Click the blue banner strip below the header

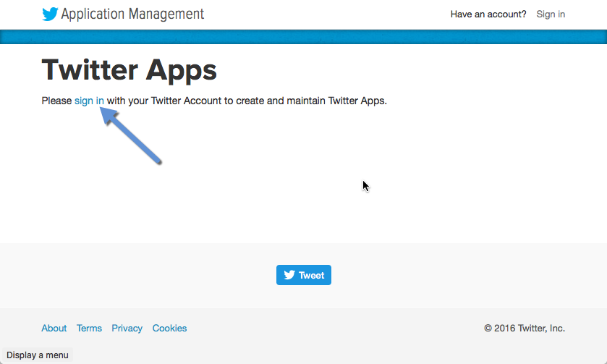(x=303, y=37)
